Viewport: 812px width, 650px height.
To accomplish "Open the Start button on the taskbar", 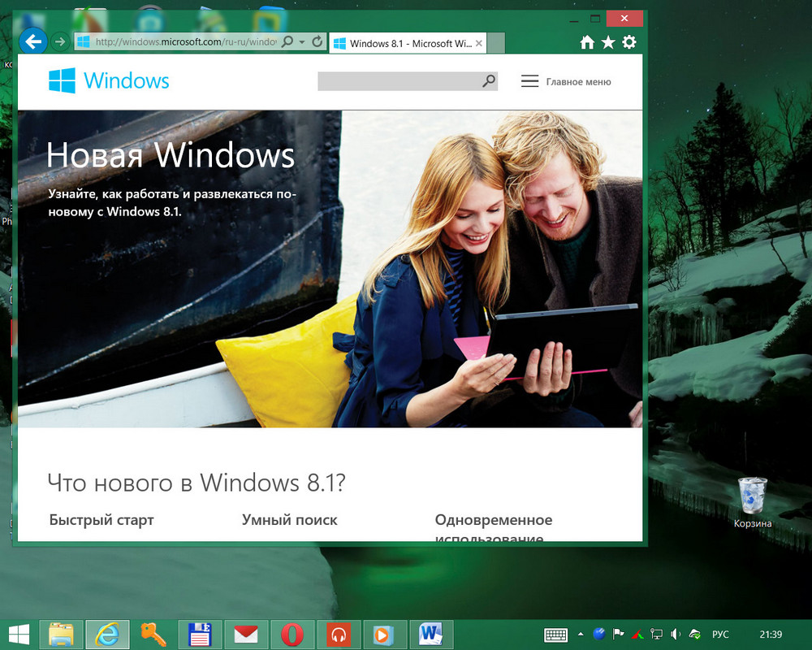I will (19, 635).
